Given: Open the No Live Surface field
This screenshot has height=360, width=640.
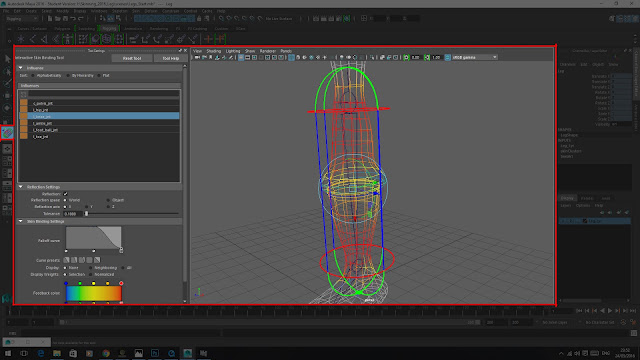Looking at the screenshot, I should coord(279,18).
